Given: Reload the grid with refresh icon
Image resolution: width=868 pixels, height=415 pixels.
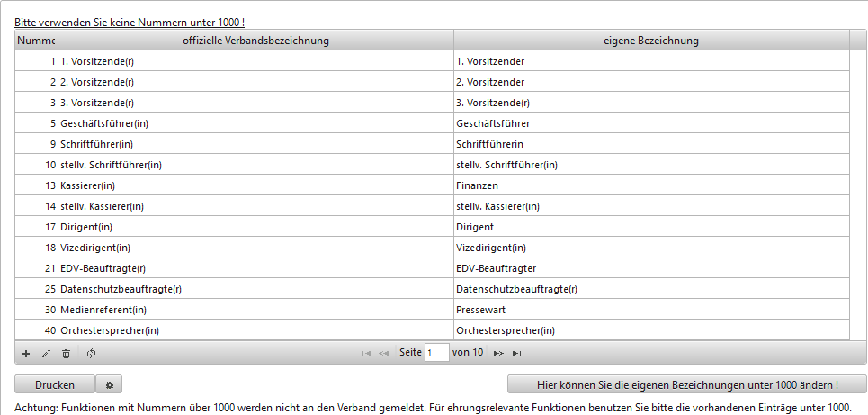Looking at the screenshot, I should tap(91, 354).
